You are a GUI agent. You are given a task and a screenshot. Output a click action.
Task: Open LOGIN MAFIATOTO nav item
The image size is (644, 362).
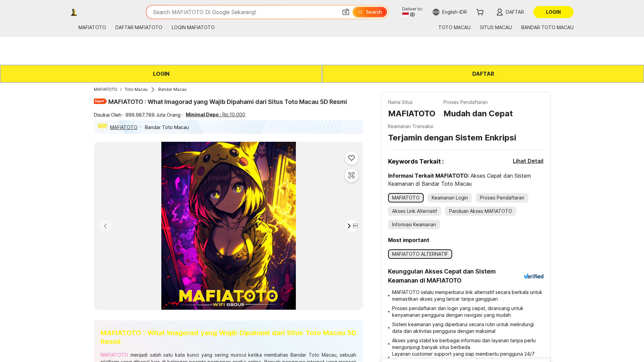193,27
